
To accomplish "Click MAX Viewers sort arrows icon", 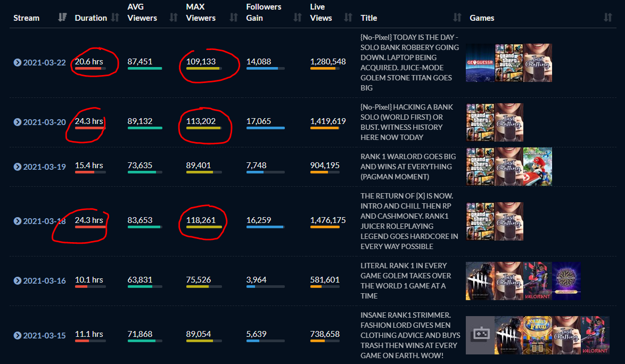I will click(x=233, y=18).
